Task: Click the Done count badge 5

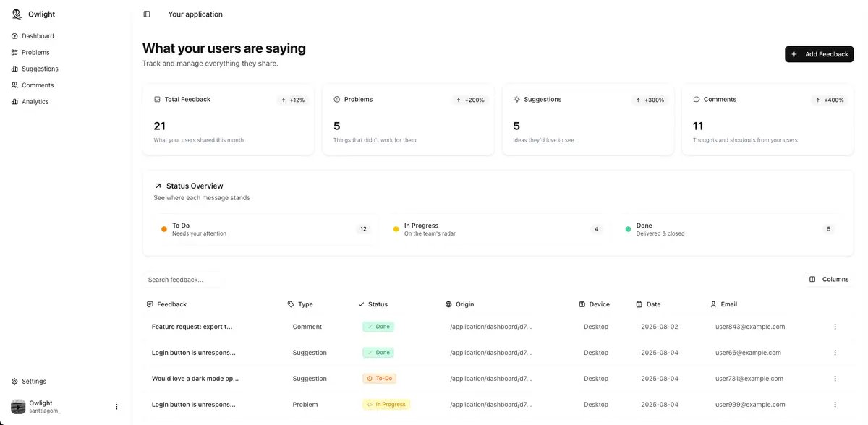Action: 829,229
